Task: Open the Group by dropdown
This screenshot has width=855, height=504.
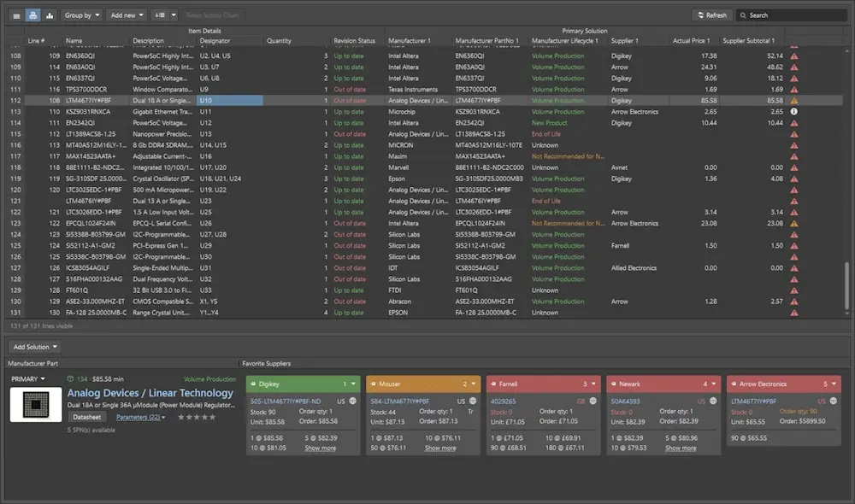Action: [x=82, y=15]
